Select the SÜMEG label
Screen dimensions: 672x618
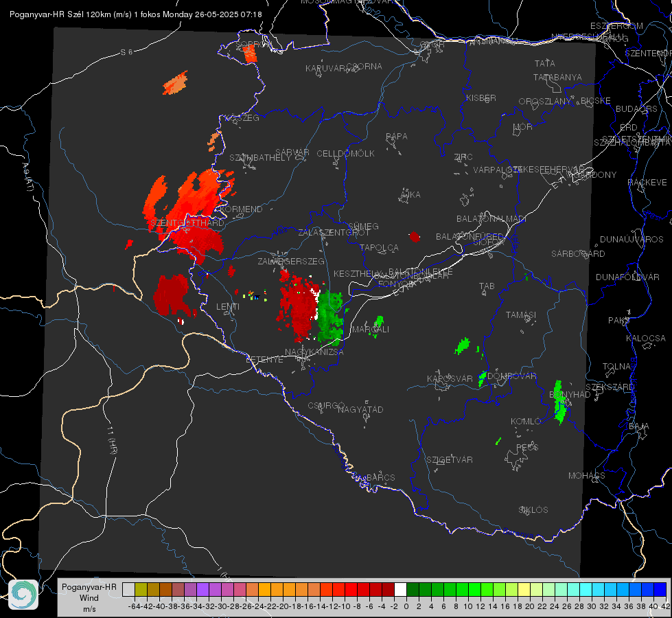pyautogui.click(x=363, y=226)
